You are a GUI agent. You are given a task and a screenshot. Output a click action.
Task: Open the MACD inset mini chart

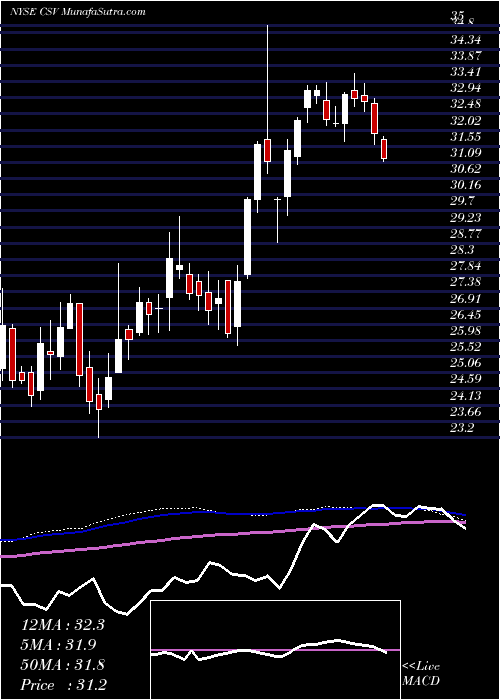275,650
